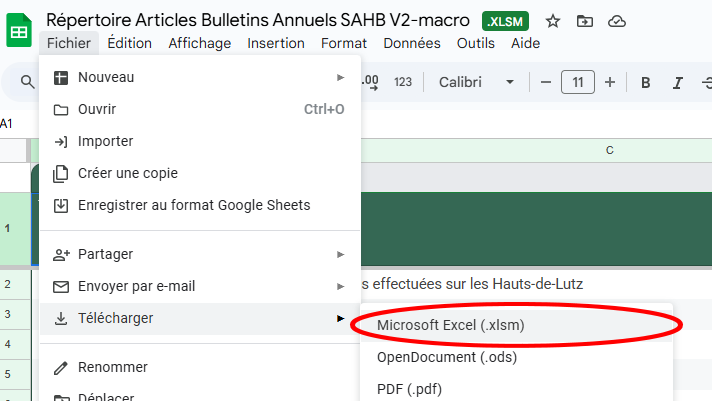Expand the Partager submenu
Screen dimensions: 712x401
(200, 254)
